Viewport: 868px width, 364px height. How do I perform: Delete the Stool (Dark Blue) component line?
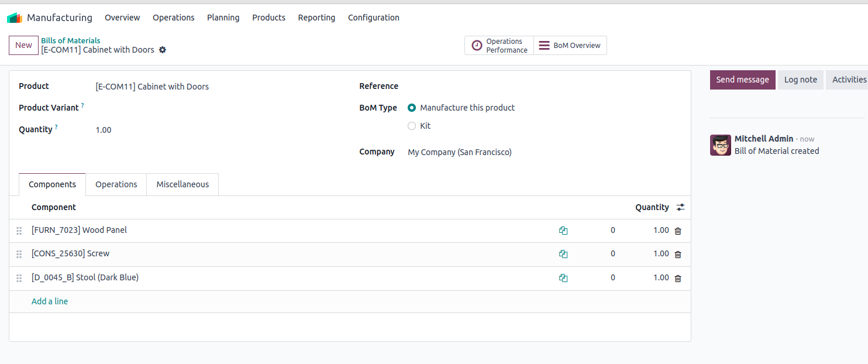678,278
